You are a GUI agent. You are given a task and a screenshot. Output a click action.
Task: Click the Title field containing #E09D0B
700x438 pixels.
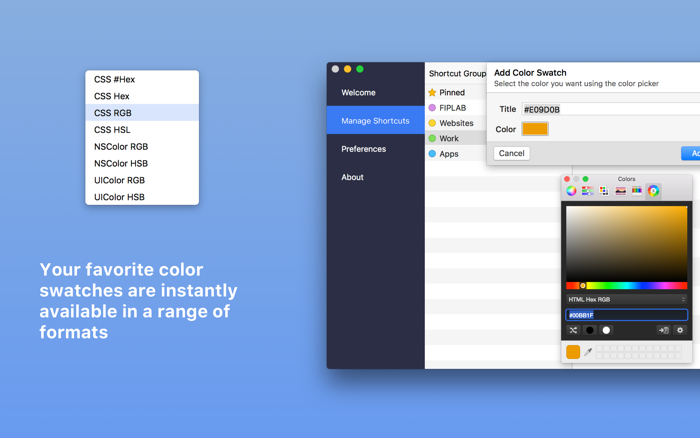click(x=611, y=109)
